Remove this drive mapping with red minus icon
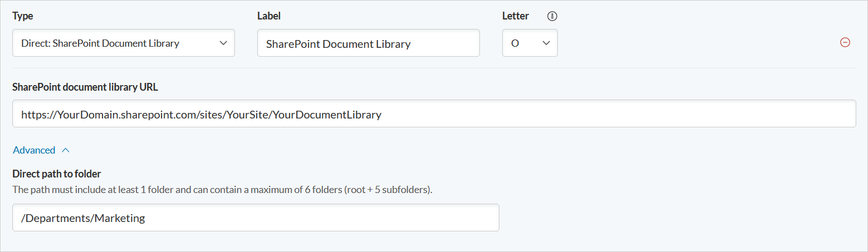The width and height of the screenshot is (868, 252). pyautogui.click(x=845, y=43)
